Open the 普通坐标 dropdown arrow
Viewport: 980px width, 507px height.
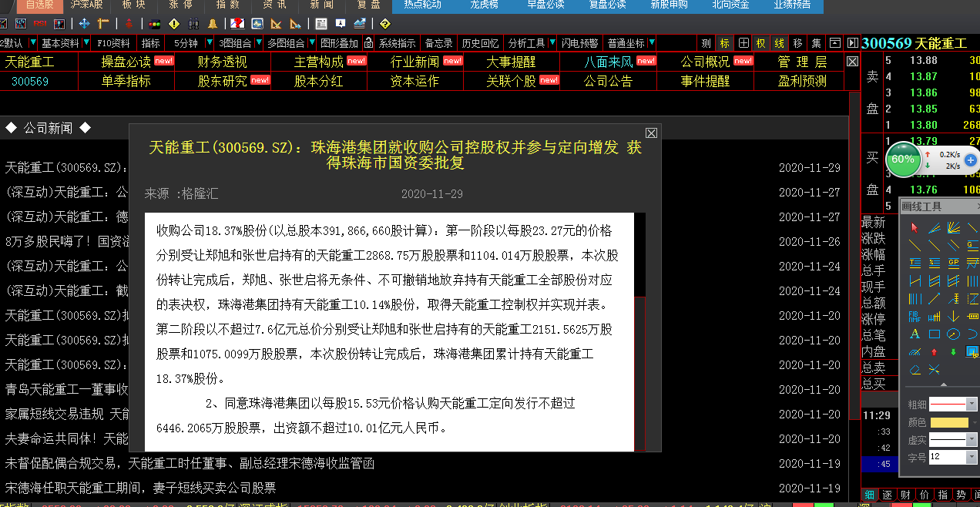(x=652, y=42)
